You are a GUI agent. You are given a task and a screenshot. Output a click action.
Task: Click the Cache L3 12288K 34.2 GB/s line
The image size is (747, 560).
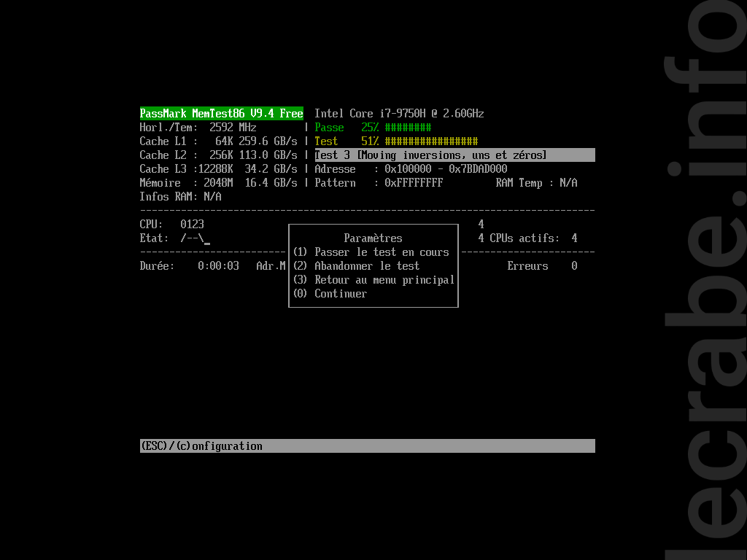click(x=219, y=168)
